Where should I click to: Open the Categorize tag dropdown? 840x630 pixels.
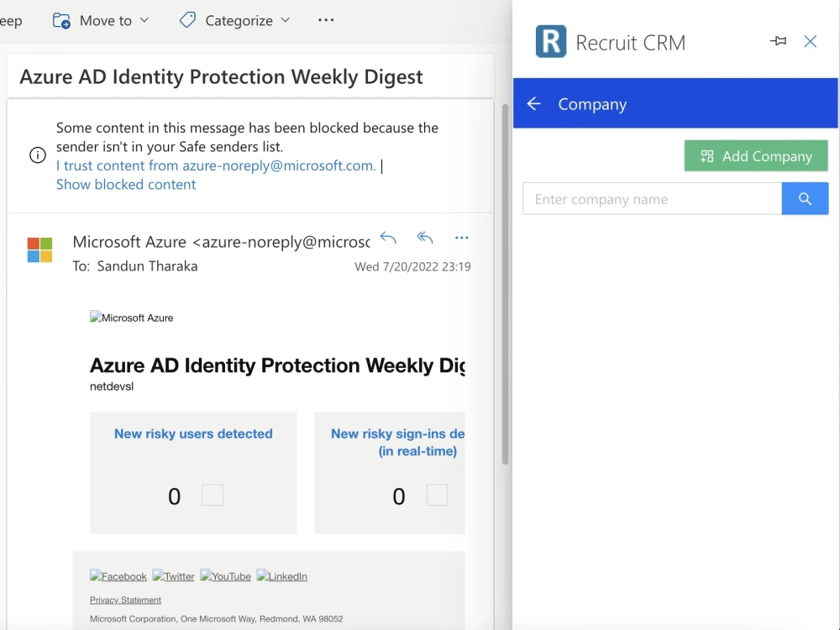234,20
